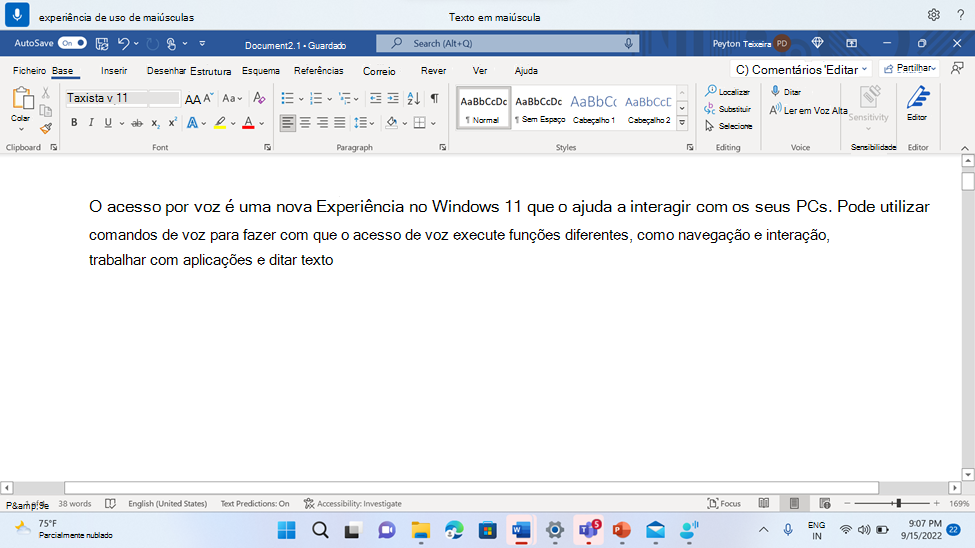
Task: Toggle AutoSave switch off
Action: tap(73, 43)
